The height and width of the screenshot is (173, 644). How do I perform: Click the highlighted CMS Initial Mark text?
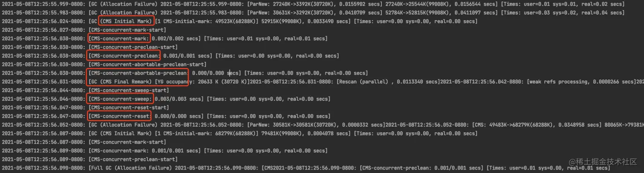pyautogui.click(x=125, y=21)
